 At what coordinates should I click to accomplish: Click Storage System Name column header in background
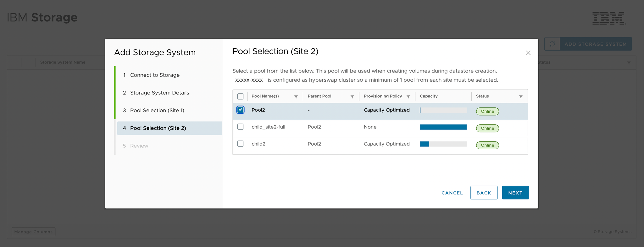coord(63,62)
